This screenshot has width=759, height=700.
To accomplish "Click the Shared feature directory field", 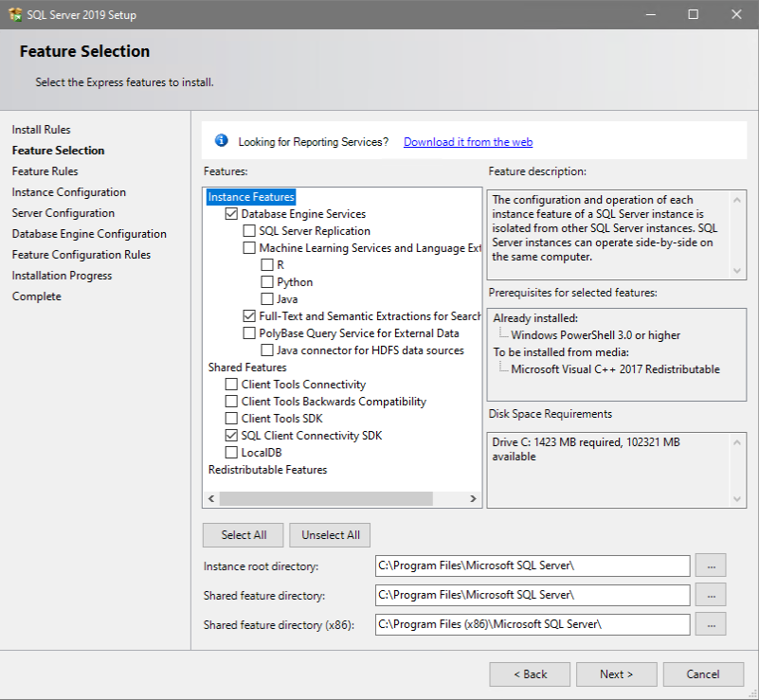I will 533,595.
